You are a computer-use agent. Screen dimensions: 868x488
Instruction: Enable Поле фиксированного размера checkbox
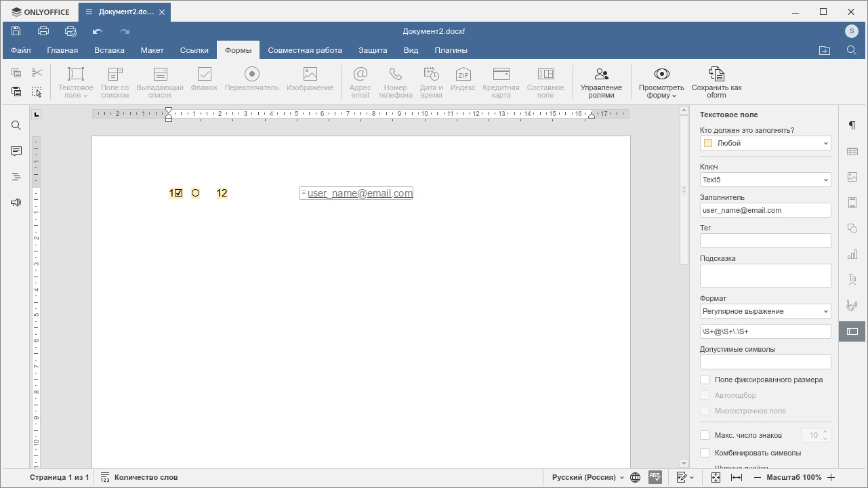coord(705,380)
